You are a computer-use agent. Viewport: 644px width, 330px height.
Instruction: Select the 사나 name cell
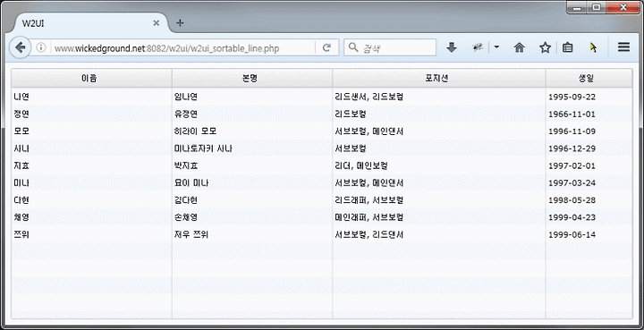tap(91, 148)
